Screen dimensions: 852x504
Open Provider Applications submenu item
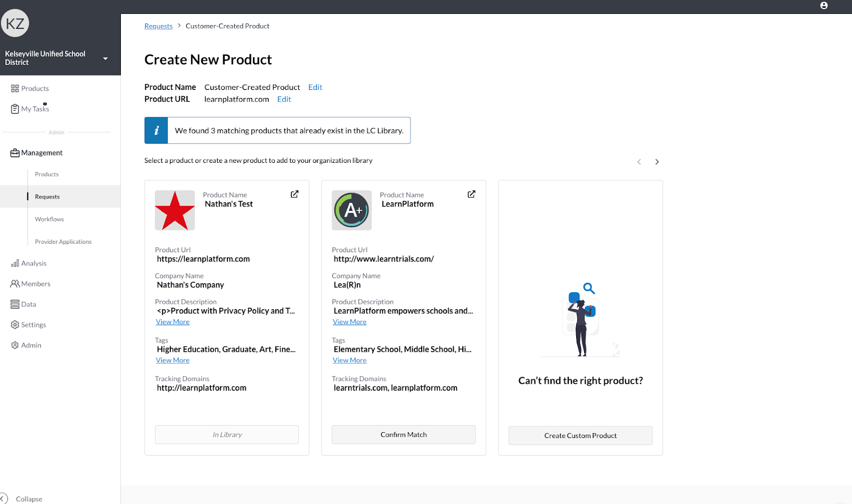63,242
